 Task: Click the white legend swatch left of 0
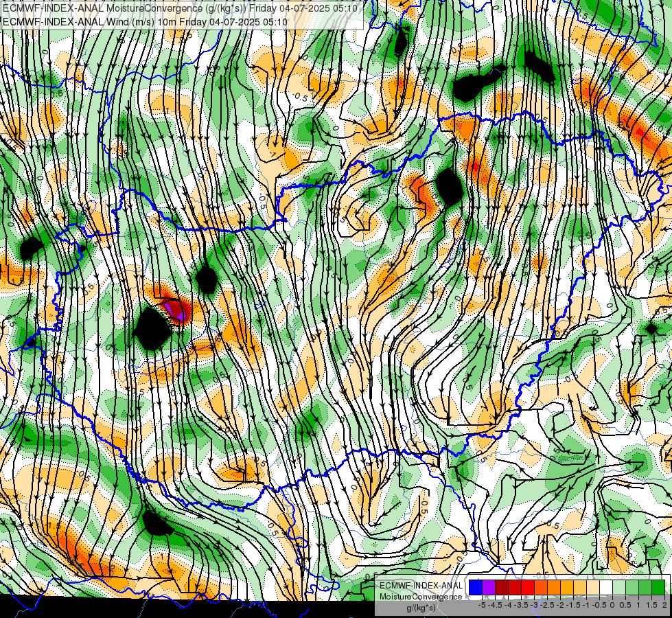[x=606, y=587]
